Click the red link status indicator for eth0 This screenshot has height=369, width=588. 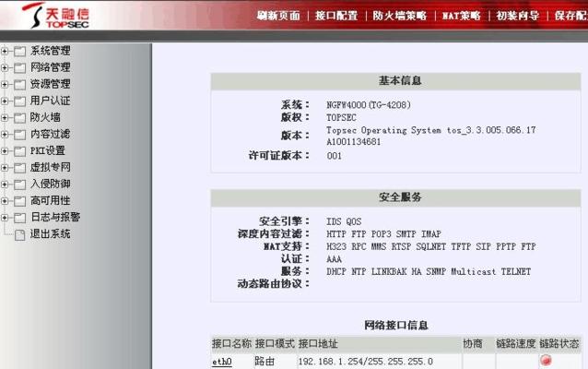(x=546, y=361)
